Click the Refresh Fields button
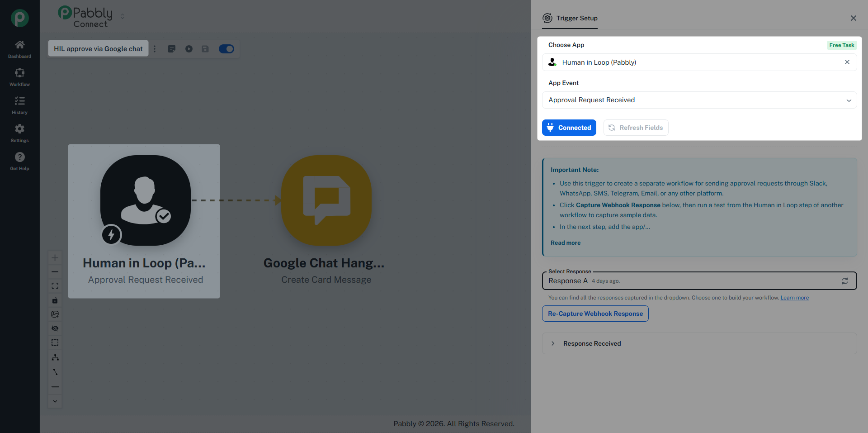The image size is (868, 433). [636, 128]
